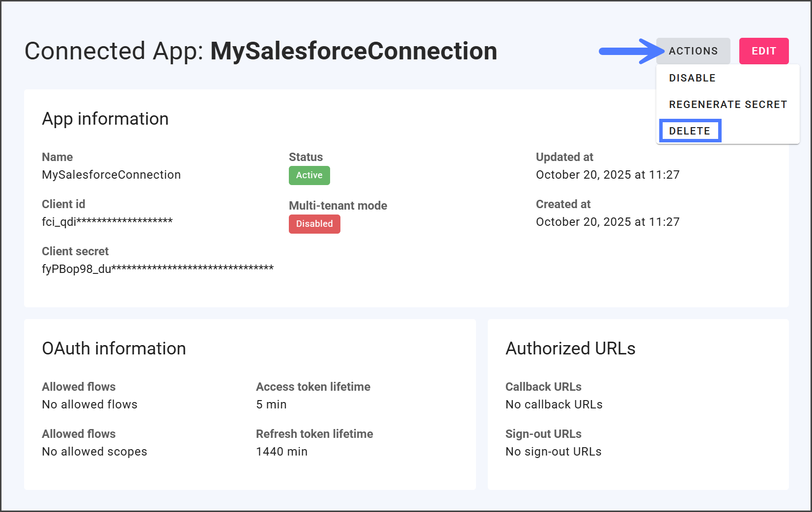The width and height of the screenshot is (812, 512).
Task: Choose Regenerate Secret menu option
Action: 728,105
